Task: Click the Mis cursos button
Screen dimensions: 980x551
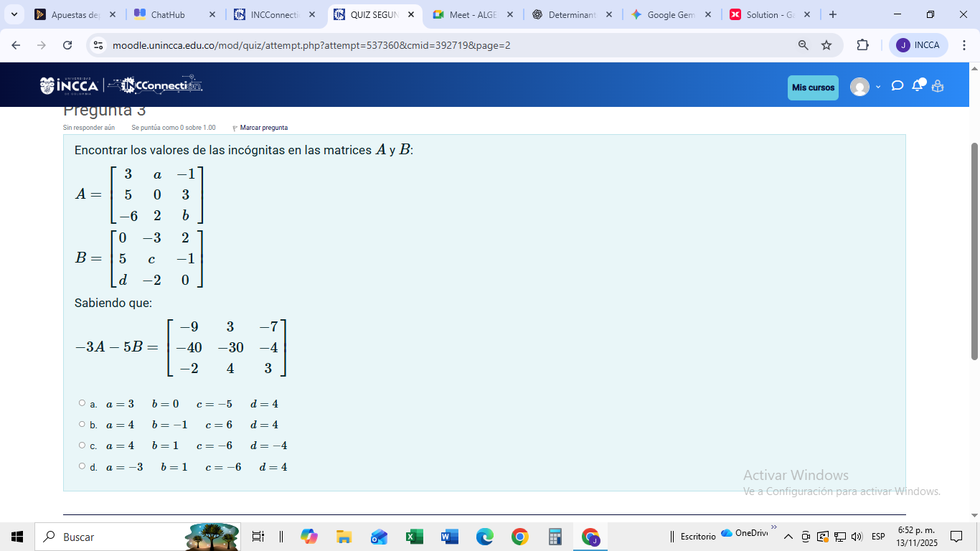Action: click(x=813, y=88)
